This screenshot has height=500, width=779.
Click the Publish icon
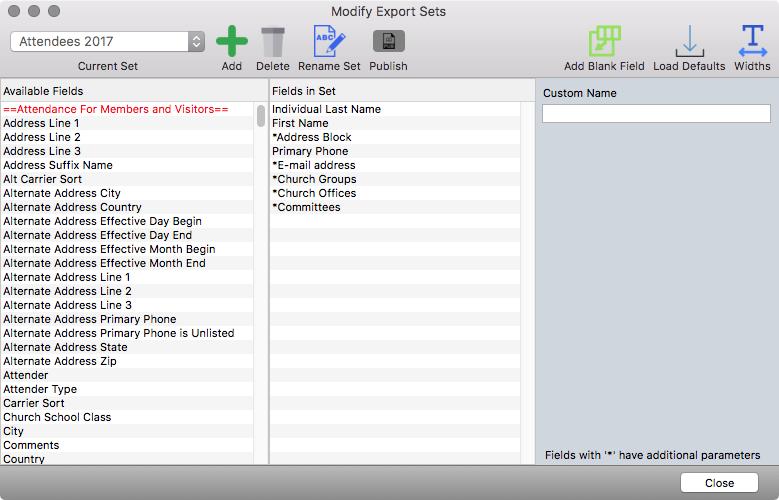coord(388,42)
